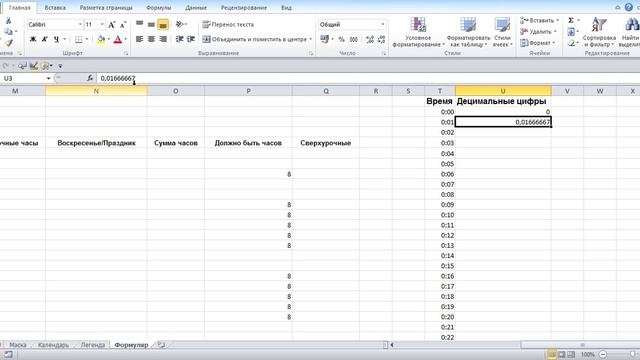Screen dimensions: 640x360
Task: Apply the percent style icon
Action: 342,40
